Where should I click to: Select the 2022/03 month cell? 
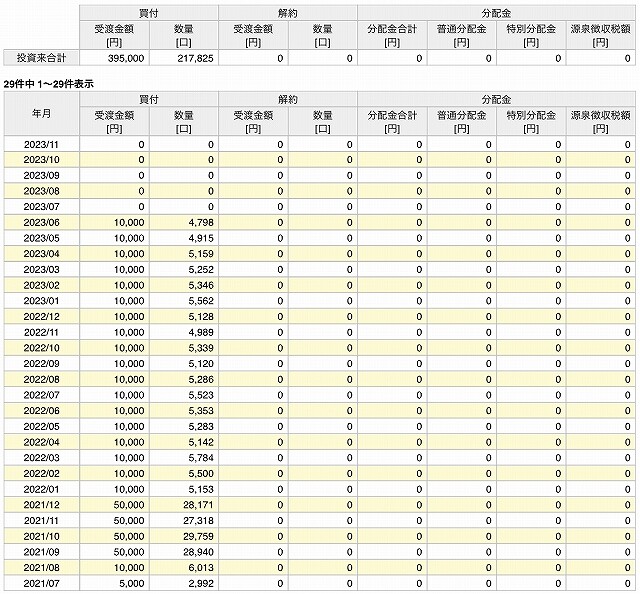coord(41,458)
